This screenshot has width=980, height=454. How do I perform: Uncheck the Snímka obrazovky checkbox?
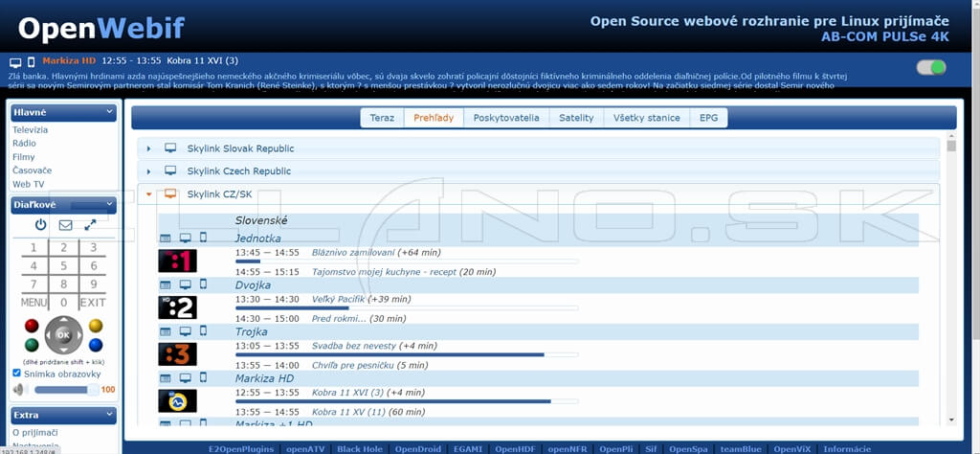pyautogui.click(x=17, y=374)
